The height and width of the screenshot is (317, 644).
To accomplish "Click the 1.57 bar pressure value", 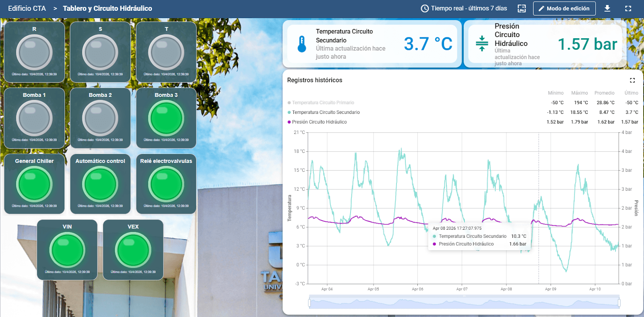I will click(x=588, y=44).
